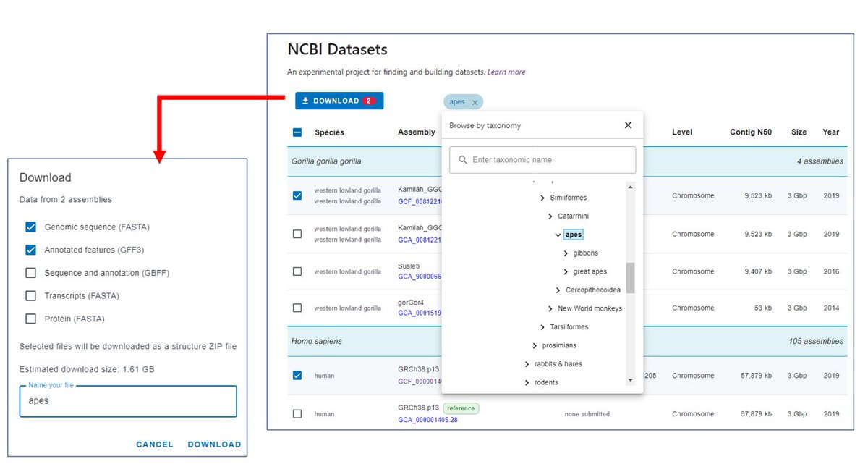Click DOWNLOAD in the Download dialog
The height and width of the screenshot is (472, 868).
point(214,444)
